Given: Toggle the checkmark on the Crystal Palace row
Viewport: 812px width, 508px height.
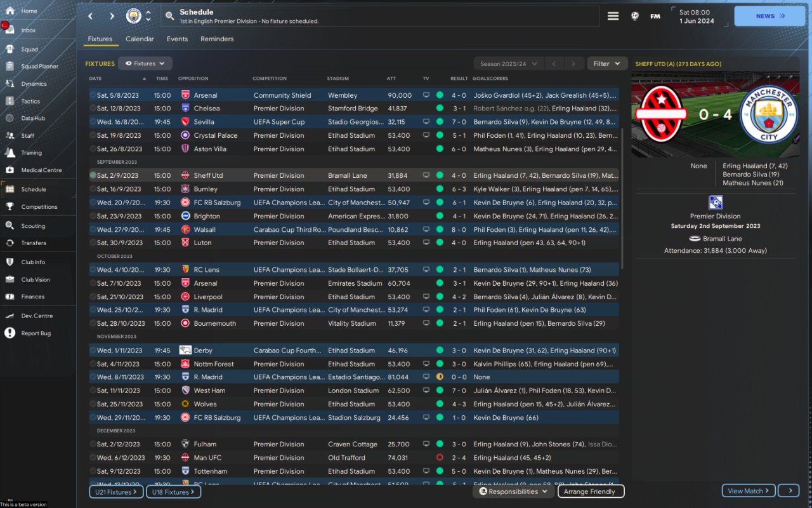Looking at the screenshot, I should pyautogui.click(x=93, y=135).
